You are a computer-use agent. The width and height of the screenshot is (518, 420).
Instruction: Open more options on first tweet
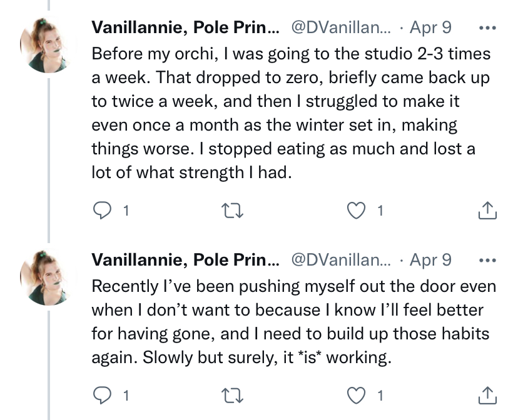point(487,28)
